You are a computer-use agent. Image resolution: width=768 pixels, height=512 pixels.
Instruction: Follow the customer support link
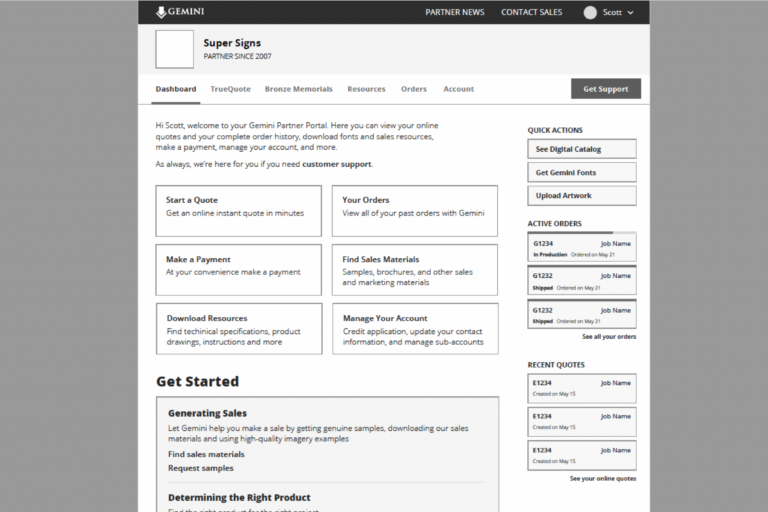tap(336, 164)
